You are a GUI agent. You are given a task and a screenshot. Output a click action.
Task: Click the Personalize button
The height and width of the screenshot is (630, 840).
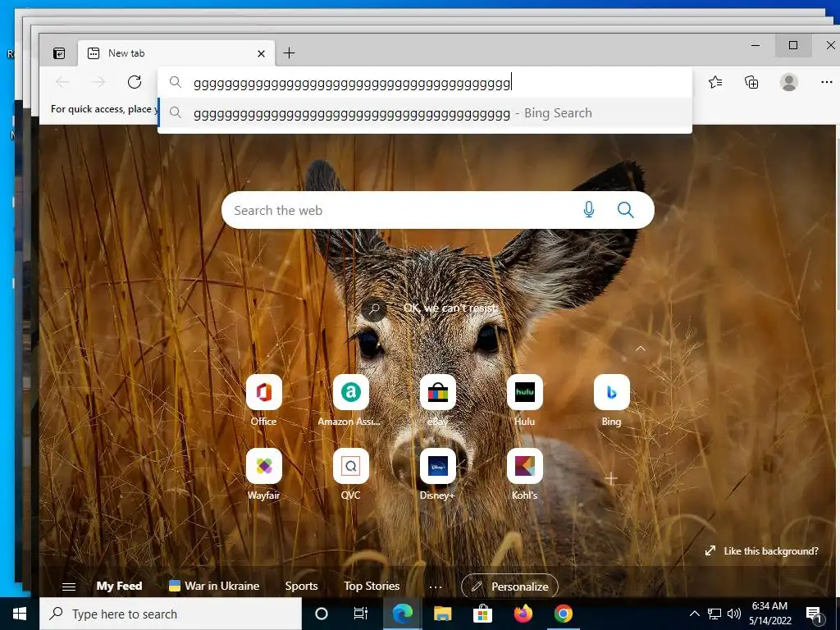coord(509,587)
